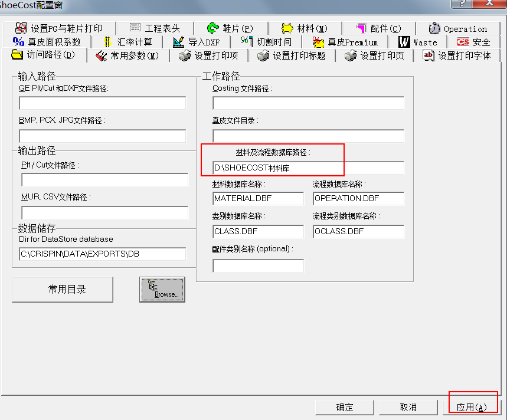This screenshot has width=507, height=420.
Task: Confirm with the 确定 button
Action: point(345,407)
